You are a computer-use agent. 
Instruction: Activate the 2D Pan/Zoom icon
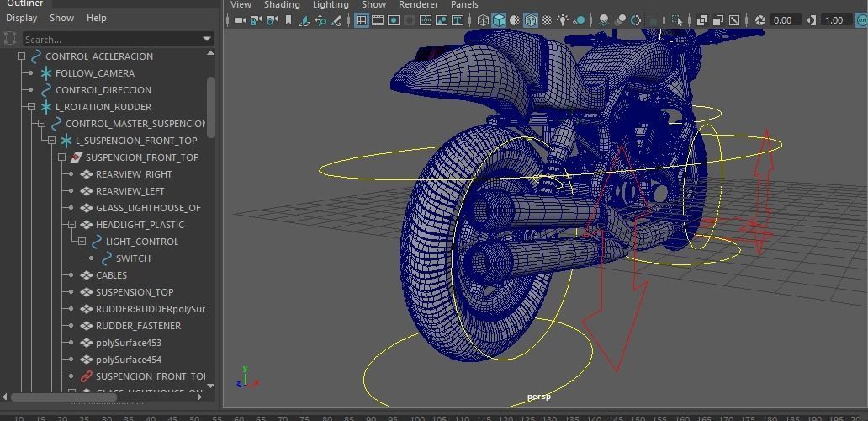point(320,20)
